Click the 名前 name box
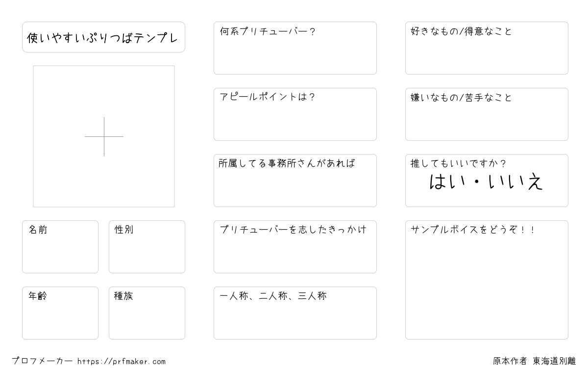 click(60, 247)
